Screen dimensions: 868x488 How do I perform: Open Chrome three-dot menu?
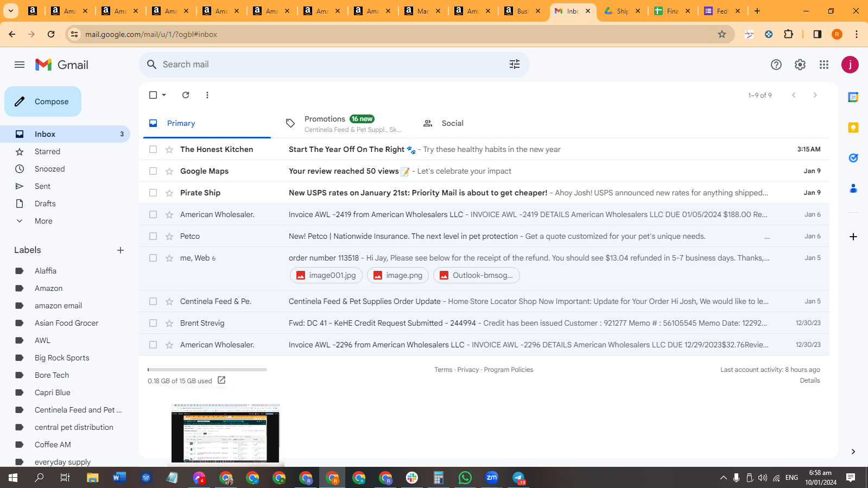coord(857,34)
